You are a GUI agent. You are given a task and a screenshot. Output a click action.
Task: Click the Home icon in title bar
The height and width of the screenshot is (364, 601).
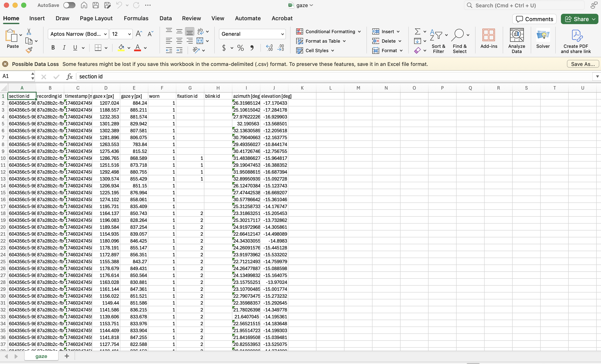(x=84, y=5)
